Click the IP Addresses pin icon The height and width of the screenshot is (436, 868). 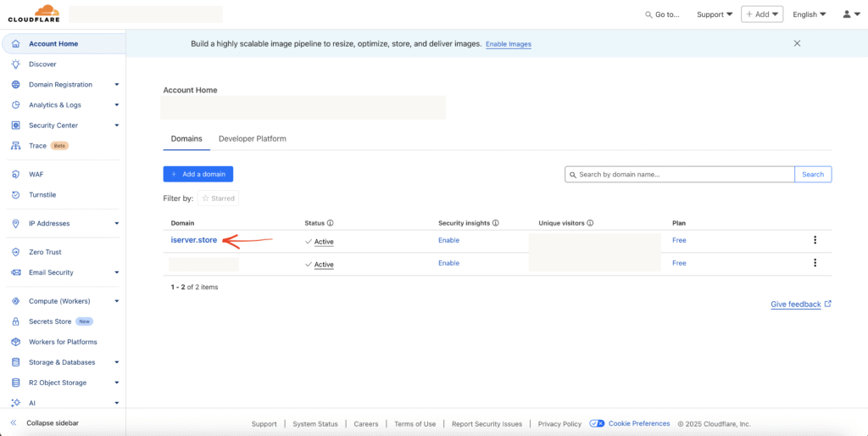(16, 224)
